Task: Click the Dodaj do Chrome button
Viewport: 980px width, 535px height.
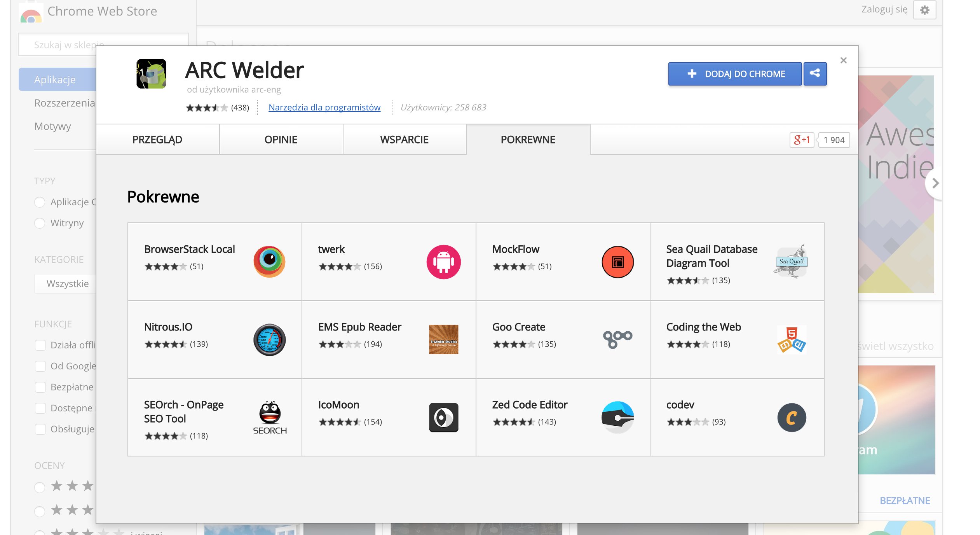Action: pyautogui.click(x=735, y=73)
